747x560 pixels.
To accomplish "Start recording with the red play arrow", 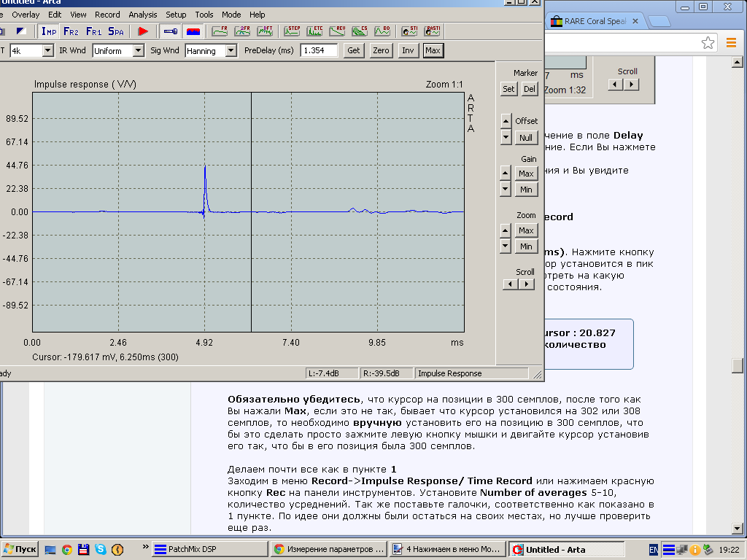I will 144,31.
